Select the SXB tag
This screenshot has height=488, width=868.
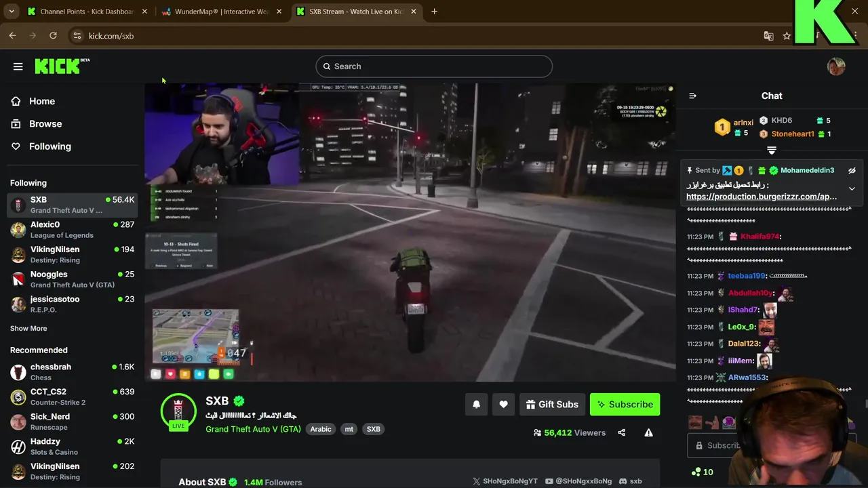(374, 429)
